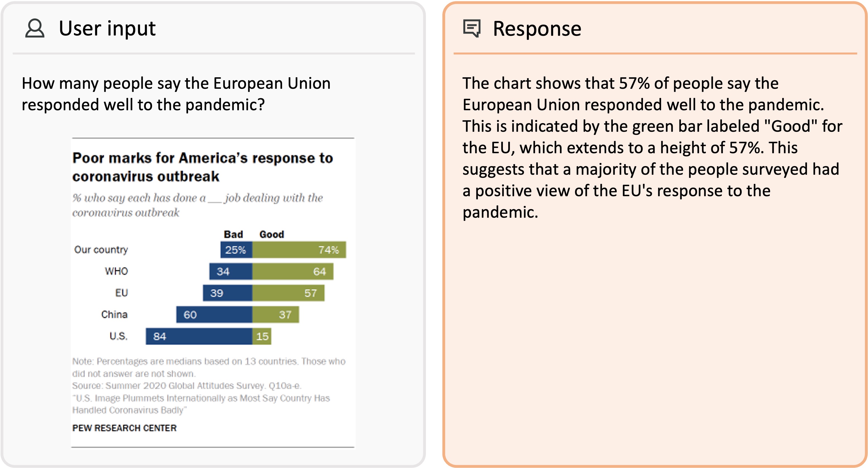Viewport: 868px width, 468px height.
Task: Click the Source line citing Global Attitudes Survey
Action: [x=187, y=385]
